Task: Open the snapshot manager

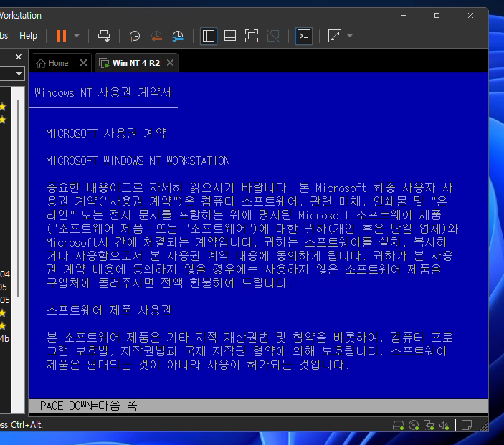Action: pos(178,36)
